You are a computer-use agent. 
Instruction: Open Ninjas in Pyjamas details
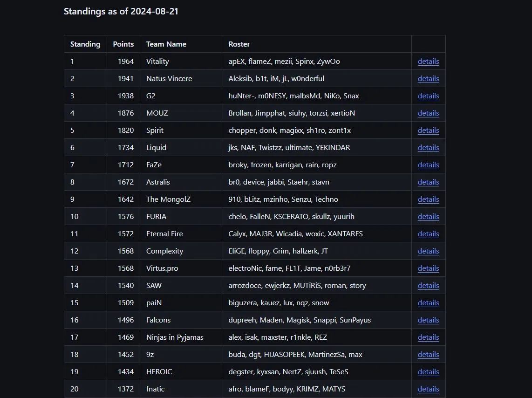coord(428,337)
